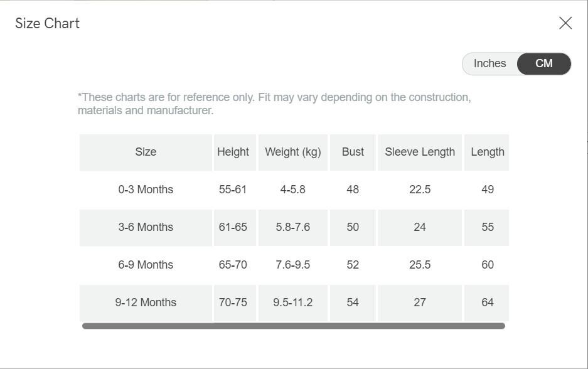Click the 64 length cell
This screenshot has width=588, height=369.
[x=488, y=302]
